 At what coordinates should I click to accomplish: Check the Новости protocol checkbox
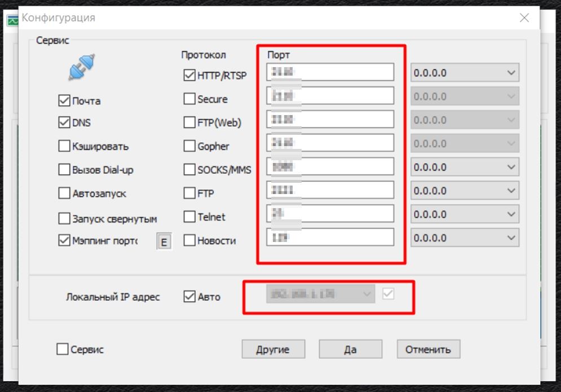click(x=189, y=241)
